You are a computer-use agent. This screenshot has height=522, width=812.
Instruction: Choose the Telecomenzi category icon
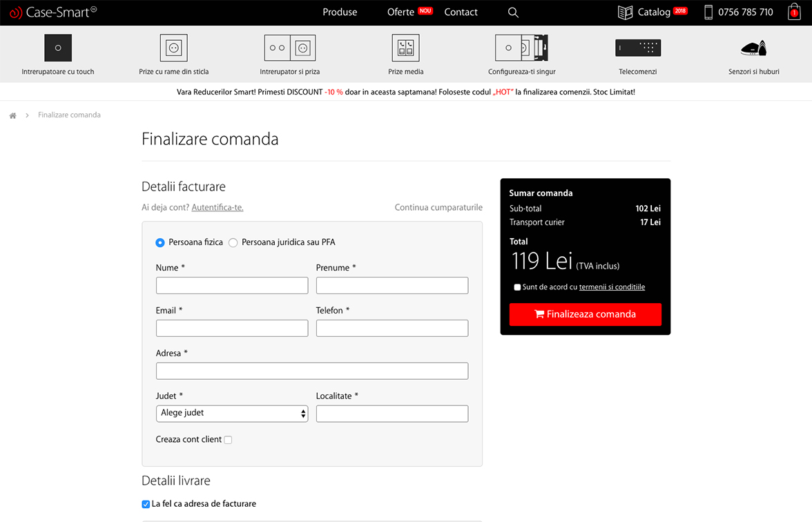[637, 48]
